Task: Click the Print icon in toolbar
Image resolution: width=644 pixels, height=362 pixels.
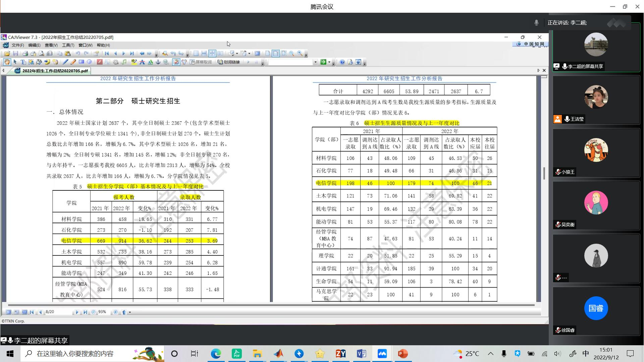Action: point(25,54)
